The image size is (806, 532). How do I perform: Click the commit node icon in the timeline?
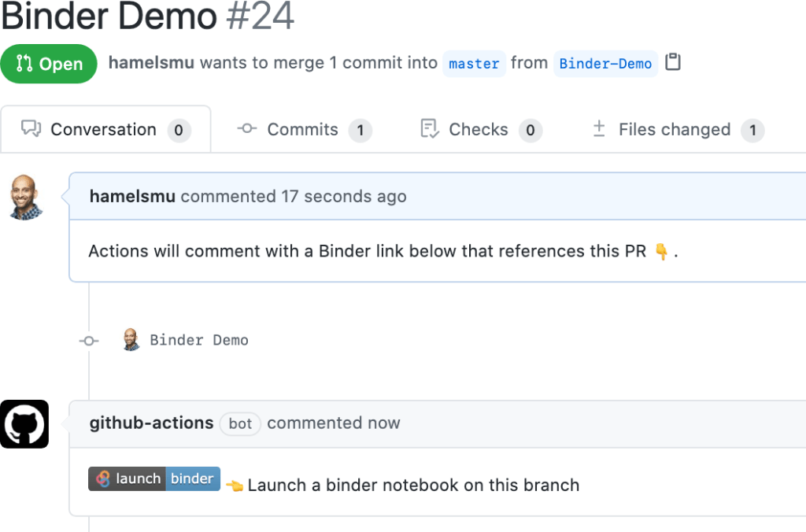click(x=88, y=340)
